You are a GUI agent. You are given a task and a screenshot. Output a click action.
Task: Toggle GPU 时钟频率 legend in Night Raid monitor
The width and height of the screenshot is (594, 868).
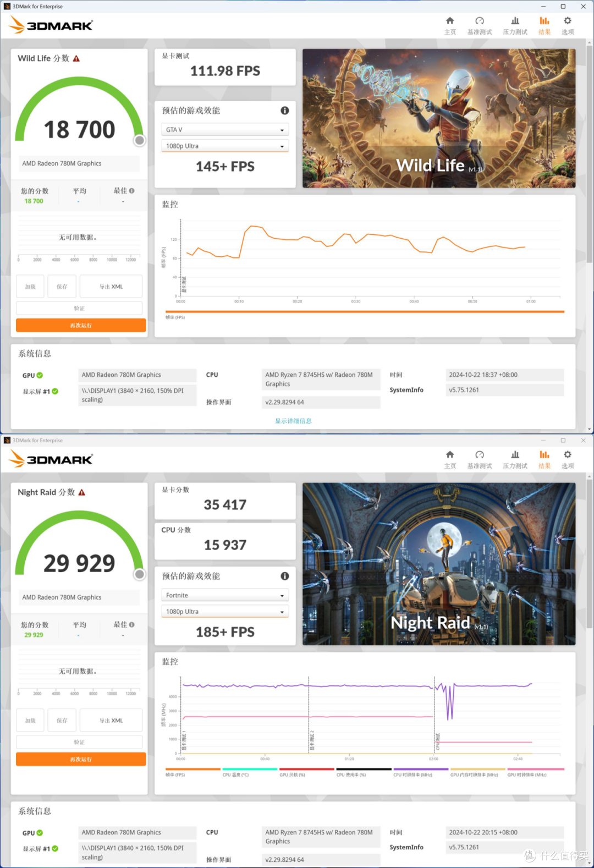pyautogui.click(x=536, y=772)
